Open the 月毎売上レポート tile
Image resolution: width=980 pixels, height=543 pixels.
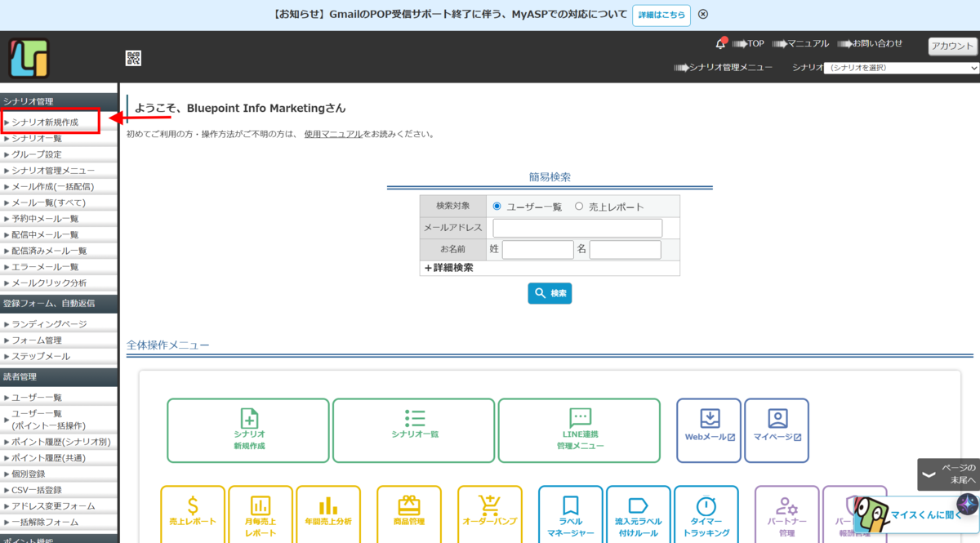tap(261, 514)
